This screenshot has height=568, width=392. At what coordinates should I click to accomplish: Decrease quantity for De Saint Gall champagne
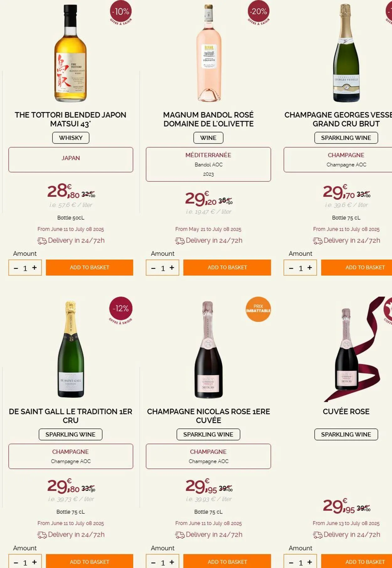click(16, 563)
